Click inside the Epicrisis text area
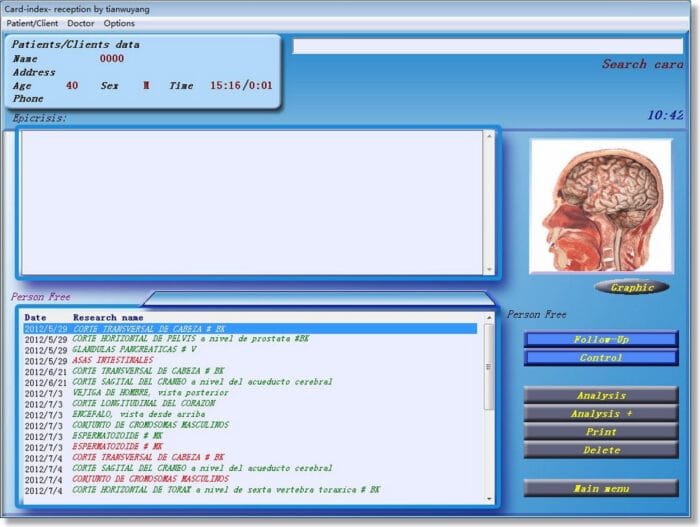 (252, 202)
